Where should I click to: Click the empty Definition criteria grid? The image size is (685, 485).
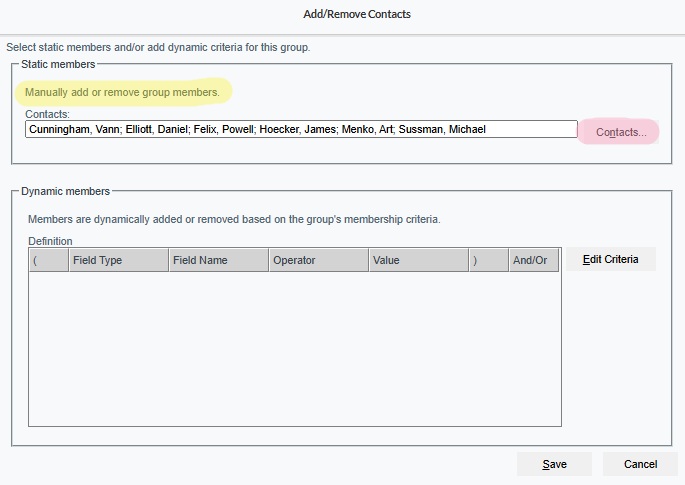(x=293, y=350)
